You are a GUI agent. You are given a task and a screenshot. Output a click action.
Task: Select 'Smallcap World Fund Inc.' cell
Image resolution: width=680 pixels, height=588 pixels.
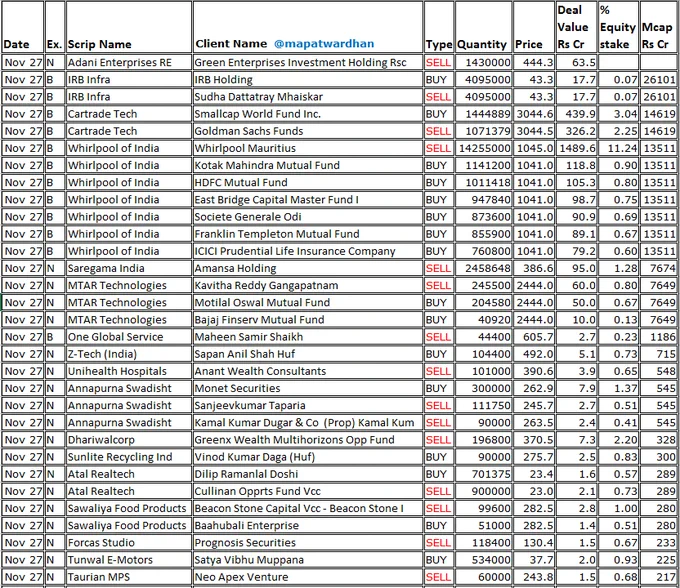pos(308,114)
